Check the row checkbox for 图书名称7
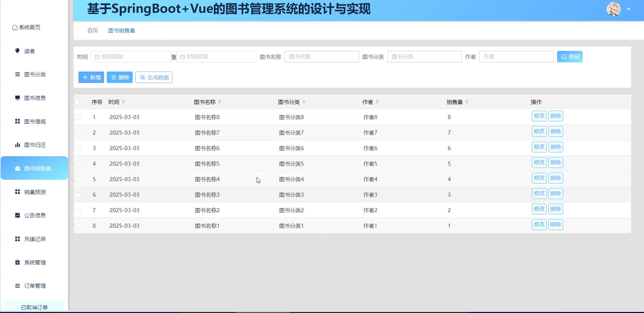The image size is (644, 313). click(x=78, y=133)
